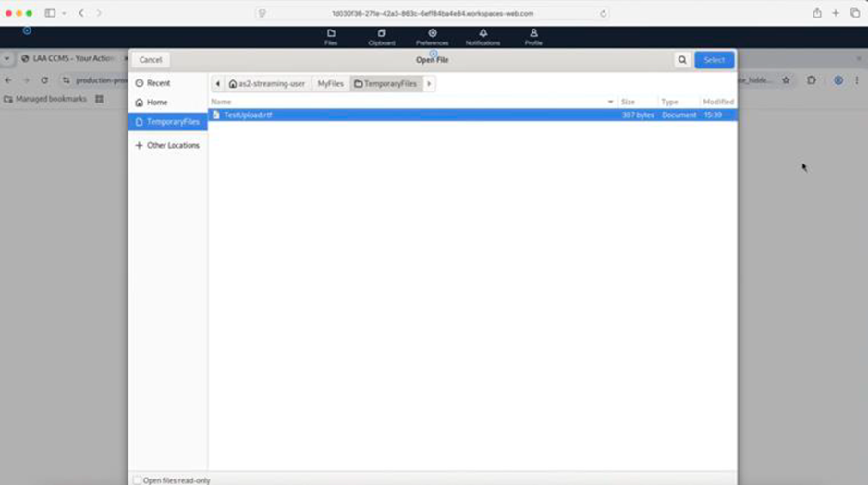Click the path bar left scroll arrow
The width and height of the screenshot is (868, 485).
point(218,84)
